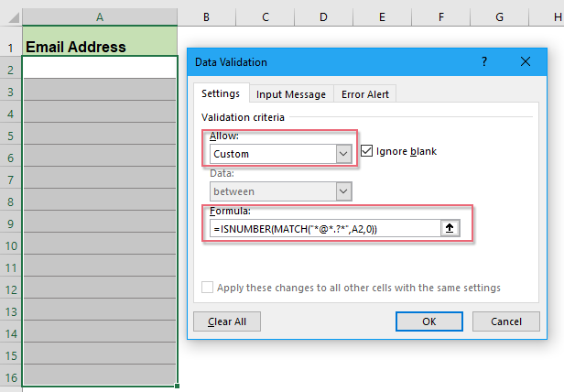Select column G header
The image size is (564, 392).
click(x=499, y=16)
